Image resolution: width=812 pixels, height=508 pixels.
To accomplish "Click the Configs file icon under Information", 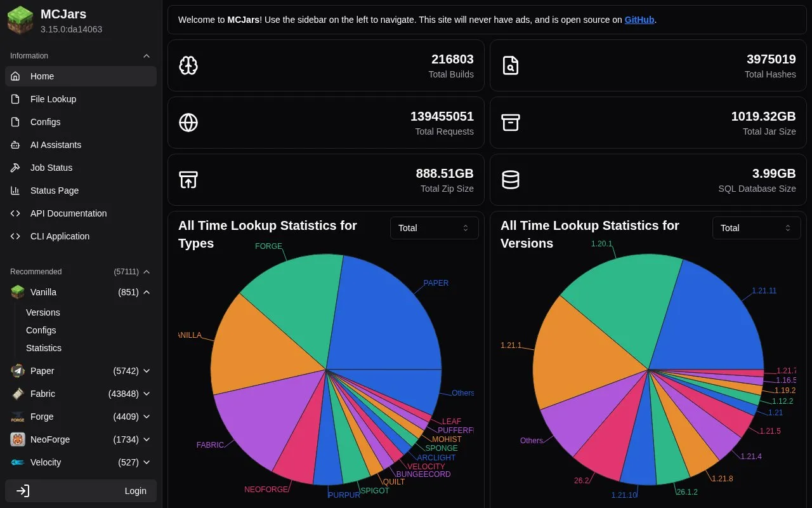I will click(x=16, y=122).
